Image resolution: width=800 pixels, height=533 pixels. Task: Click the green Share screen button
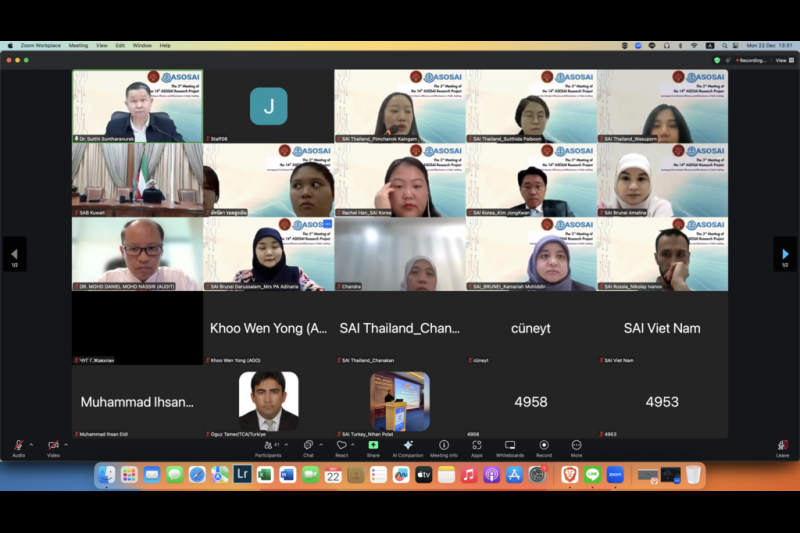[373, 446]
